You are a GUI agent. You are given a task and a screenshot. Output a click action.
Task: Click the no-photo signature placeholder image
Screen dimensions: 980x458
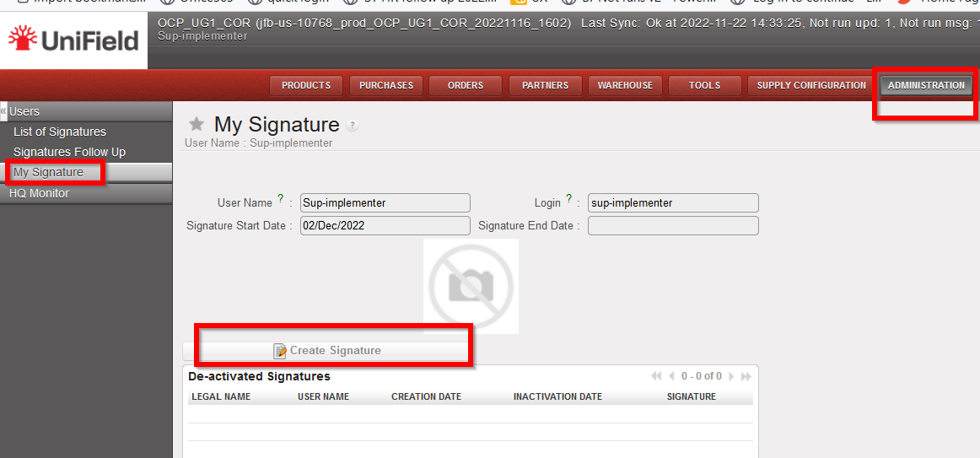(471, 286)
